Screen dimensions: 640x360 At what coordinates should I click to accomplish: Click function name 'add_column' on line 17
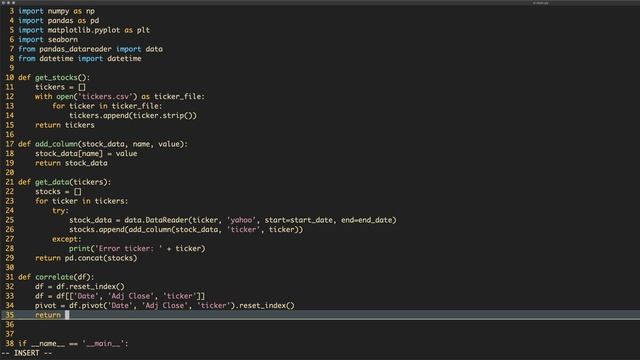[56, 144]
